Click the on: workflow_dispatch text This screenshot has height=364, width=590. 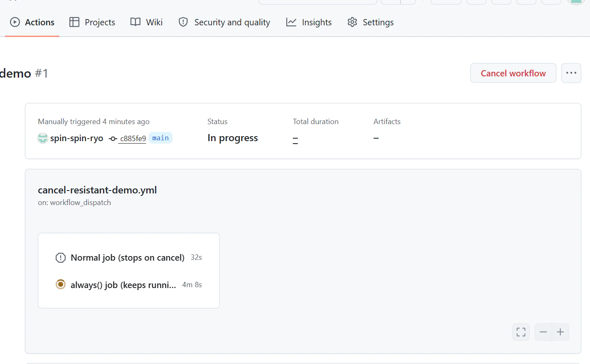[x=74, y=203]
